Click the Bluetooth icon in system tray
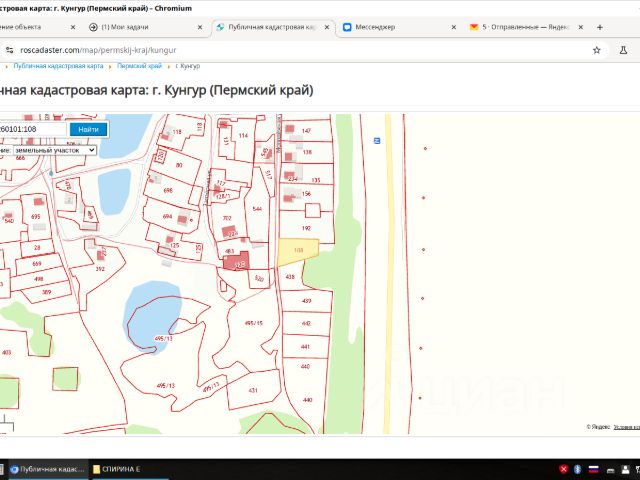Screen dimensions: 640x480 pyautogui.click(x=579, y=469)
